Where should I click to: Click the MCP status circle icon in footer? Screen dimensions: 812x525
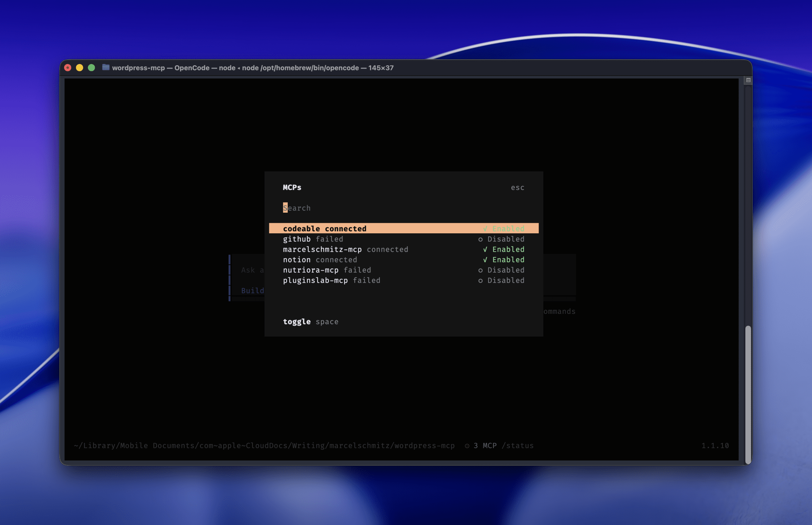(x=467, y=445)
